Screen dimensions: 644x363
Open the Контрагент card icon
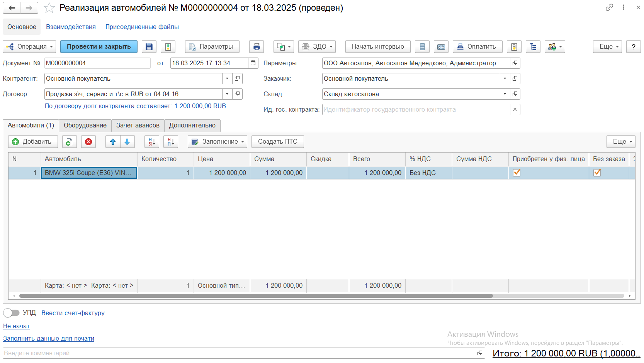point(237,78)
